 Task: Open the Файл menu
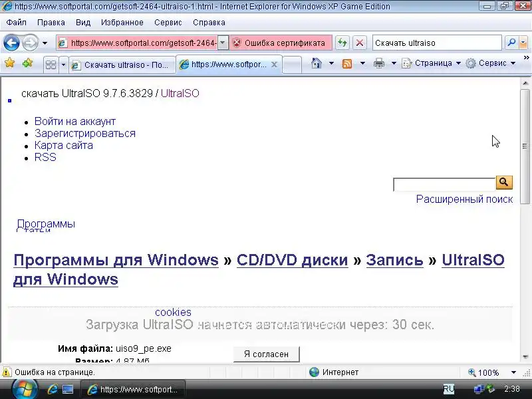[16, 23]
